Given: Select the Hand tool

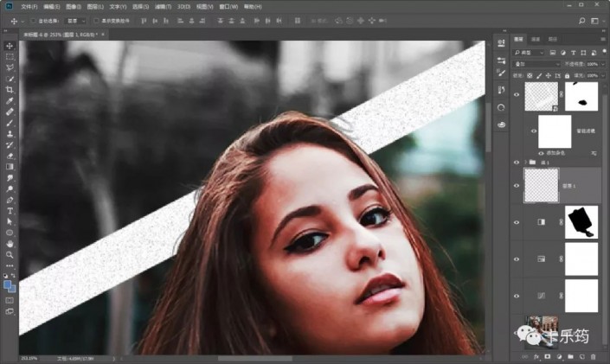Looking at the screenshot, I should click(x=10, y=244).
